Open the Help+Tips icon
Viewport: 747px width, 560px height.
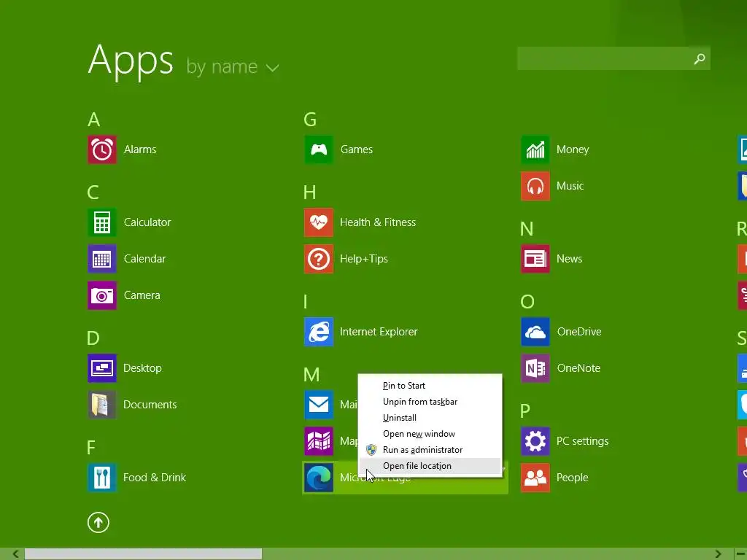(x=319, y=259)
